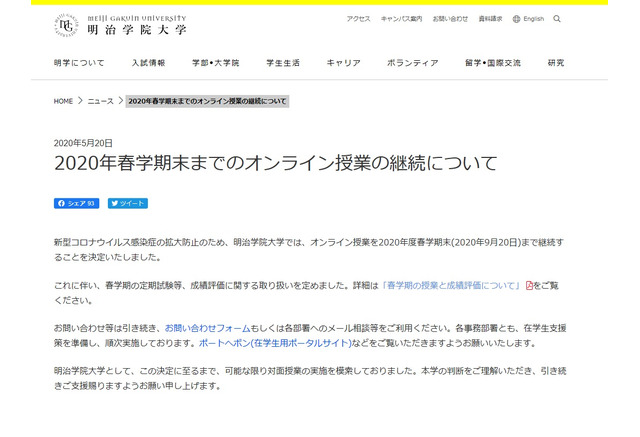The image size is (640, 437).
Task: Expand the キャリア navigation item
Action: pyautogui.click(x=343, y=63)
